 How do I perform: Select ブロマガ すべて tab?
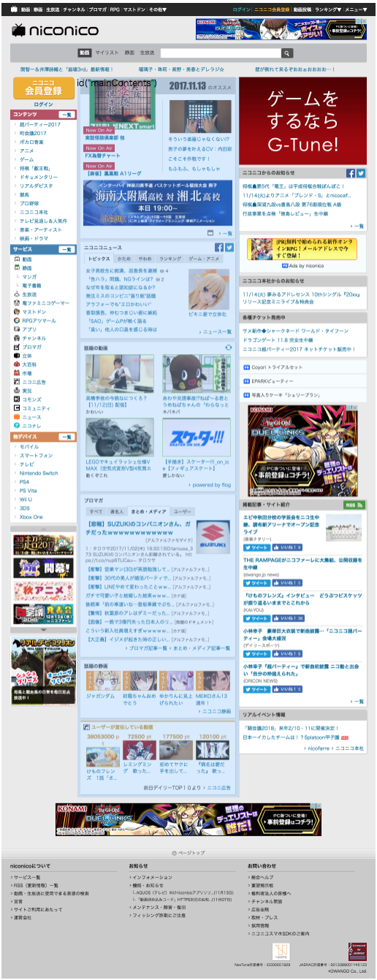coord(95,512)
